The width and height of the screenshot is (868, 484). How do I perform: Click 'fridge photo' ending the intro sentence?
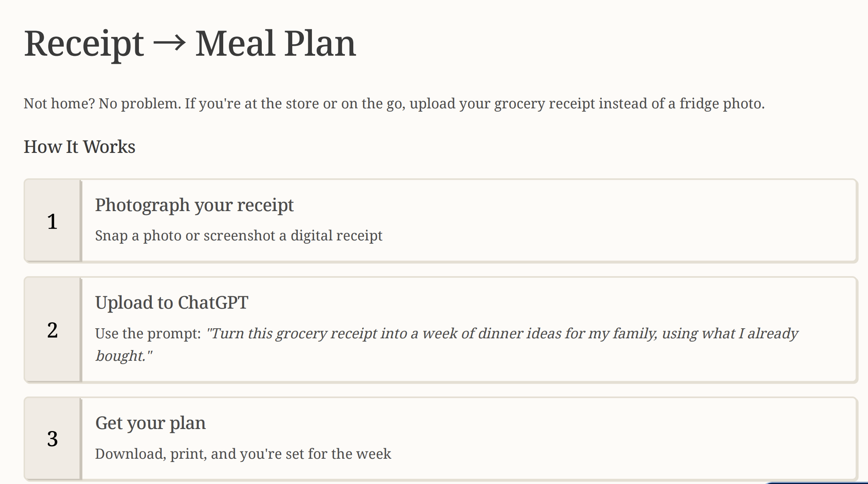[x=722, y=104]
